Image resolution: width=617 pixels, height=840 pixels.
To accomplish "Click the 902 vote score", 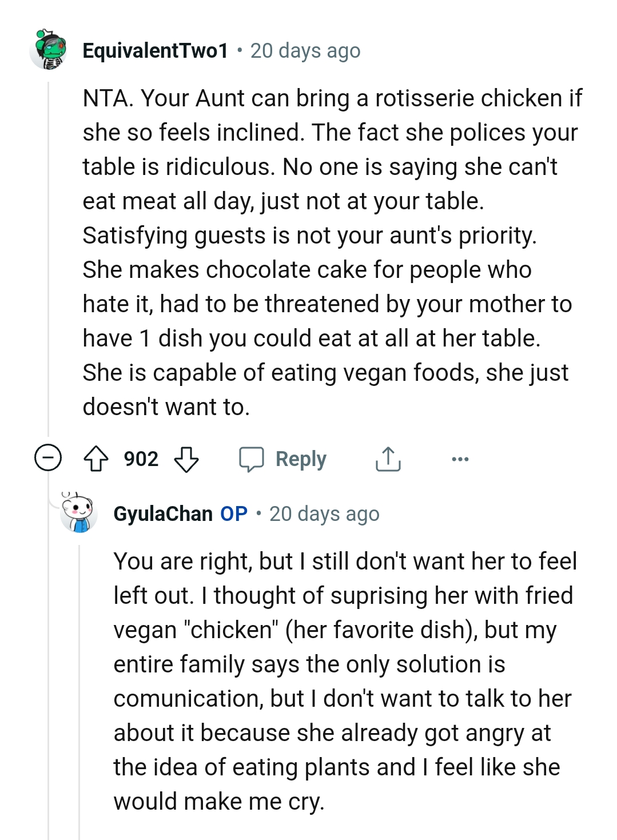I will pyautogui.click(x=141, y=458).
